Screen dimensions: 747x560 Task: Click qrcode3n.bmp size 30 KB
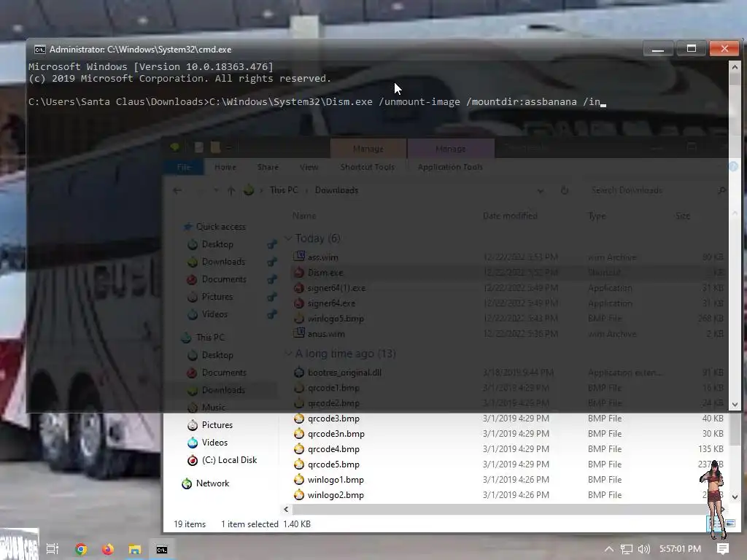pos(712,434)
